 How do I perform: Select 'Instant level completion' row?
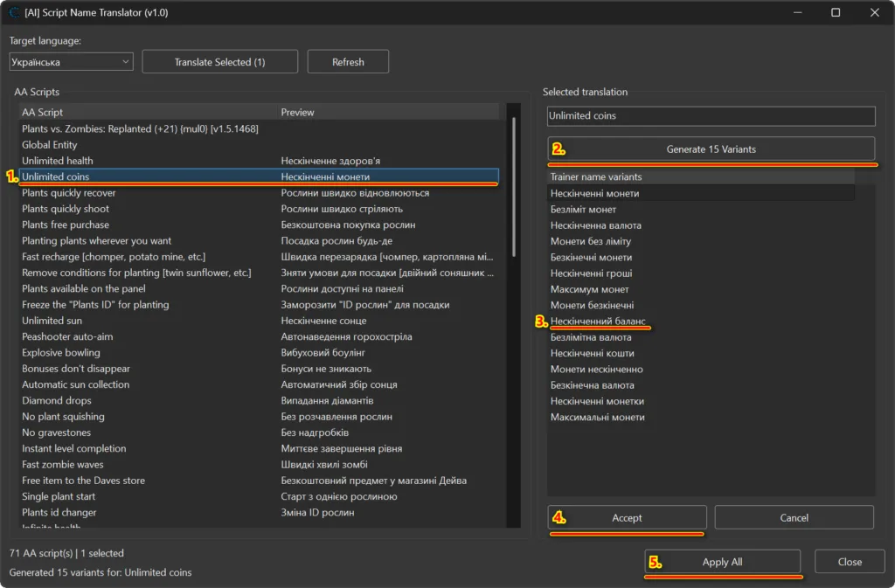(259, 448)
